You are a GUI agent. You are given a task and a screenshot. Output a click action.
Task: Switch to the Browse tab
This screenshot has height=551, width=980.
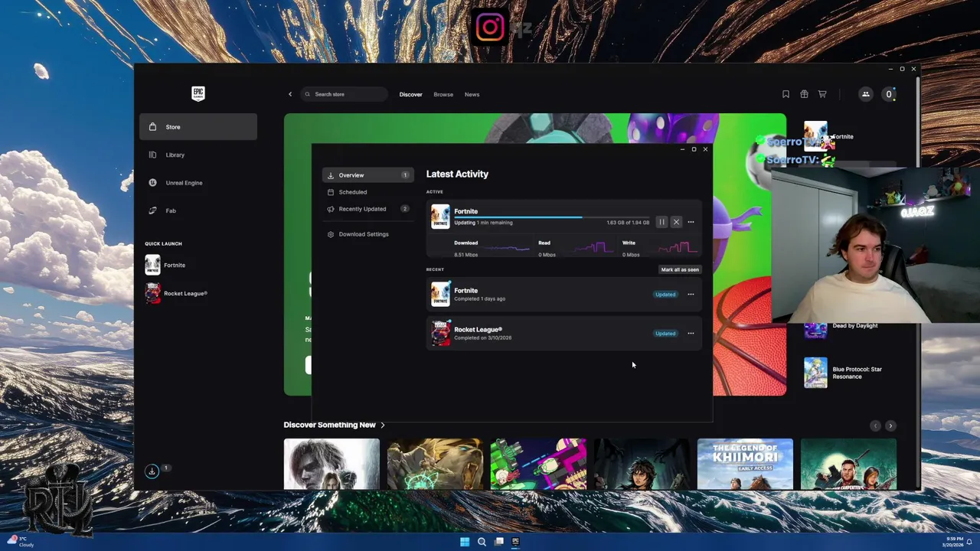(x=443, y=94)
